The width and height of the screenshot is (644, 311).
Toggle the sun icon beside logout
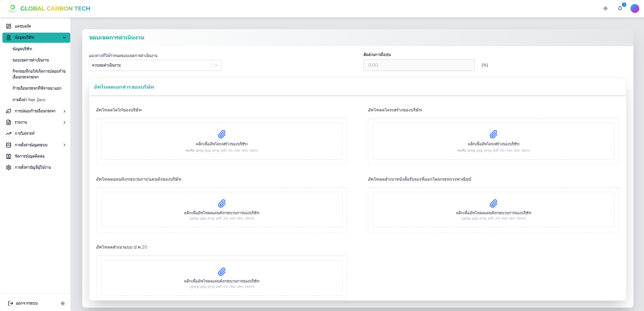(x=62, y=303)
